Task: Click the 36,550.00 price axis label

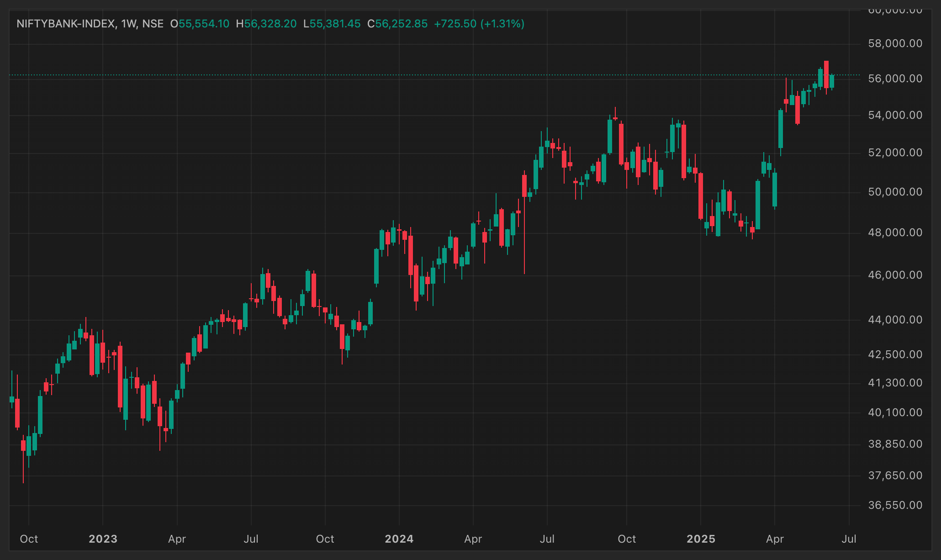Action: click(895, 505)
